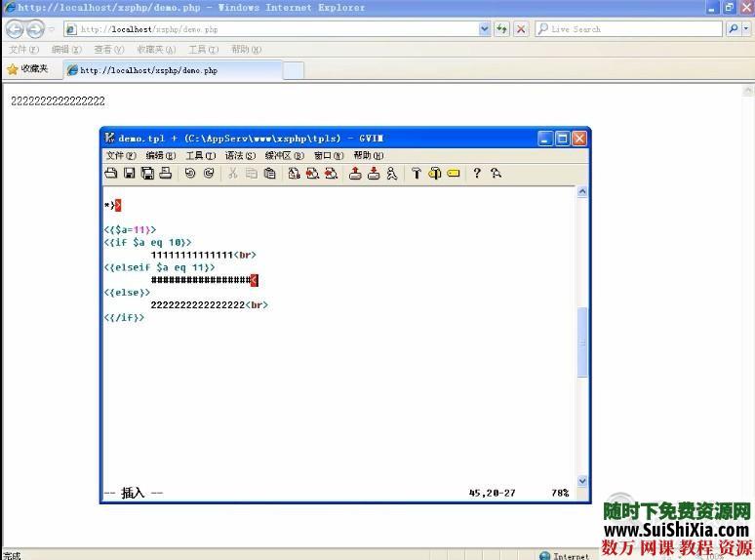The height and width of the screenshot is (560, 755).
Task: Click the 收藏夹 favorites star button
Action: (x=27, y=69)
